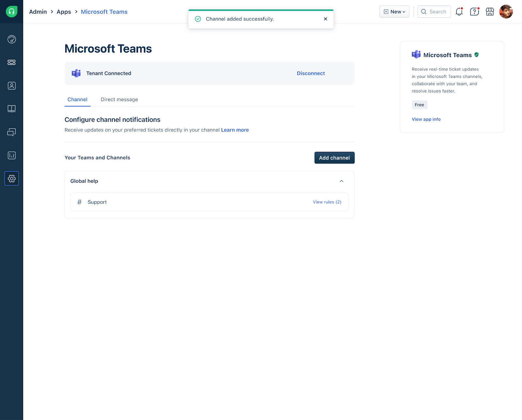
Task: Collapse the Global help section
Action: pos(341,181)
